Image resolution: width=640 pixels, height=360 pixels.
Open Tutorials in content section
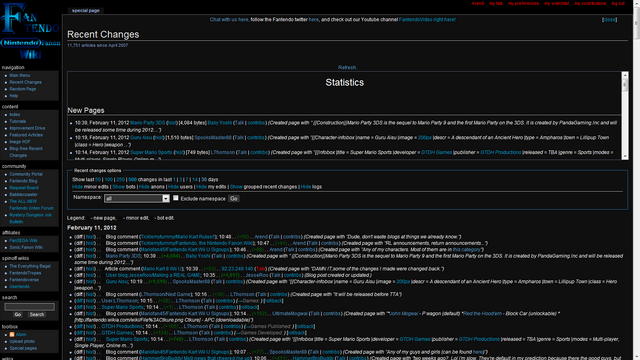(x=18, y=121)
